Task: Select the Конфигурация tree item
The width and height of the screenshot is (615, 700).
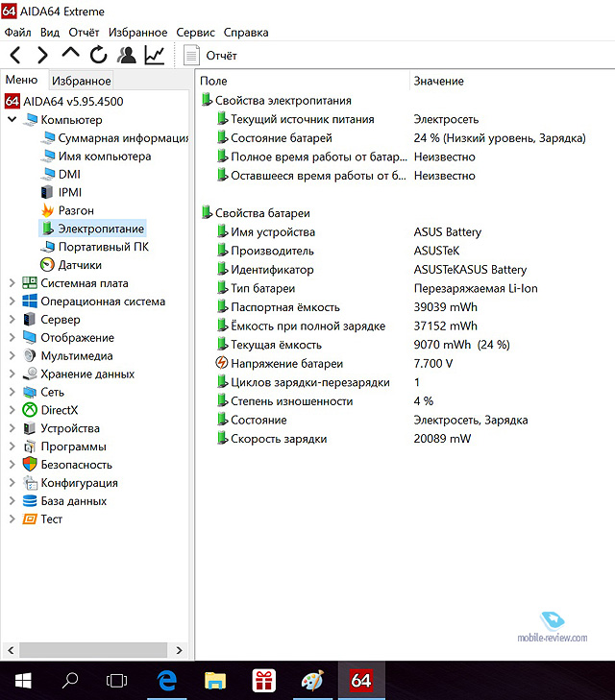Action: pos(80,483)
